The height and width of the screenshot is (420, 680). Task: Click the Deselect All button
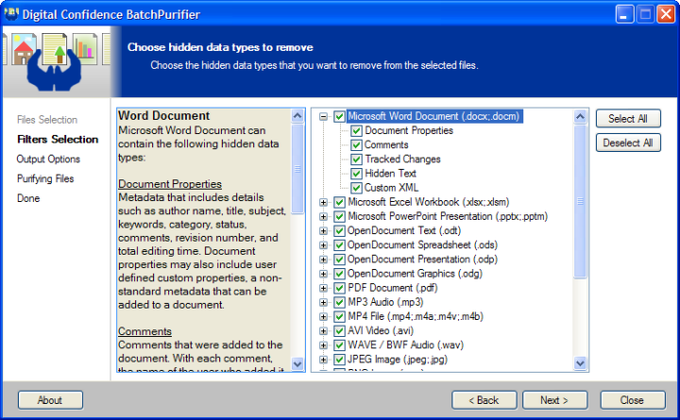pyautogui.click(x=628, y=143)
